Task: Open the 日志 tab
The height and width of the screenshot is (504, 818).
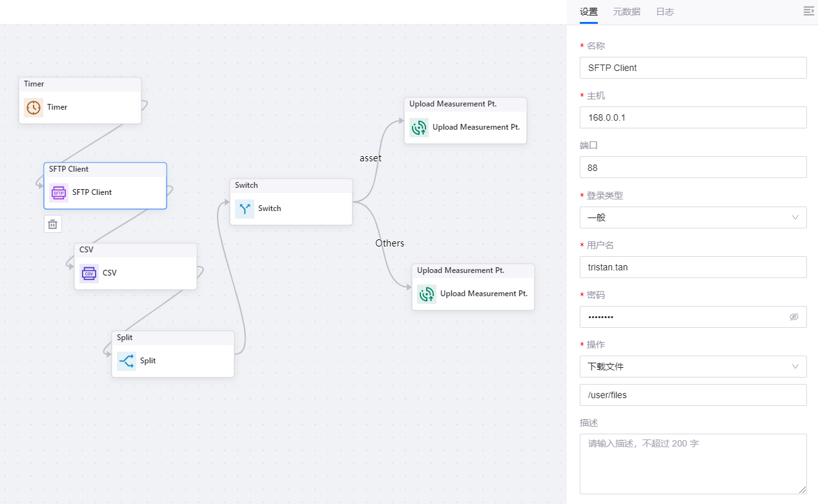Action: tap(664, 12)
